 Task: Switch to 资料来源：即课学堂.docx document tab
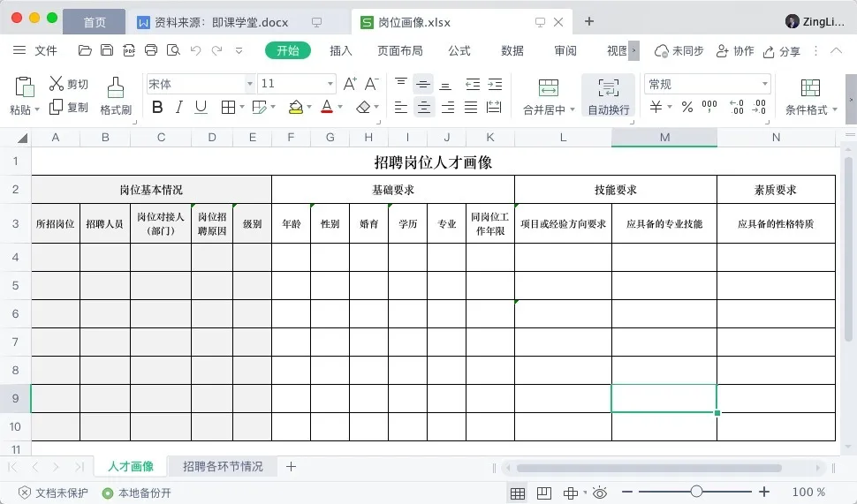pyautogui.click(x=221, y=22)
